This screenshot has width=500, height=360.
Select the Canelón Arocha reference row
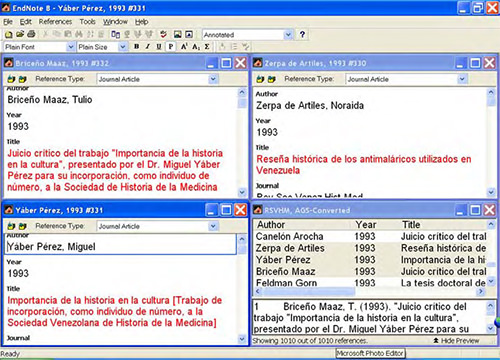click(x=370, y=236)
